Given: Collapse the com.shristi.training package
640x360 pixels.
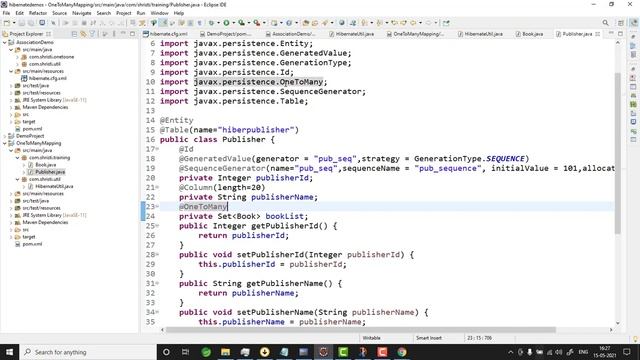Looking at the screenshot, I should pyautogui.click(x=18, y=158).
